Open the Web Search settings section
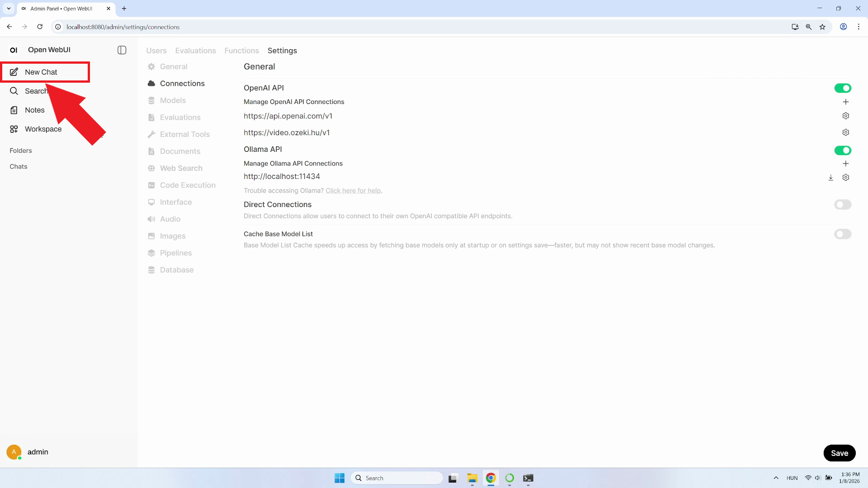Viewport: 868px width, 488px height. pyautogui.click(x=180, y=168)
